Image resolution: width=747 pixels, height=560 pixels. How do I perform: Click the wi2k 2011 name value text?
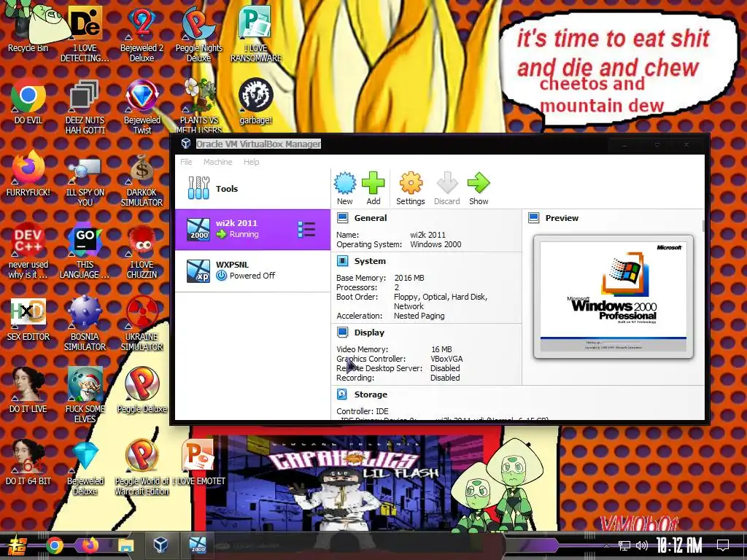click(x=427, y=235)
